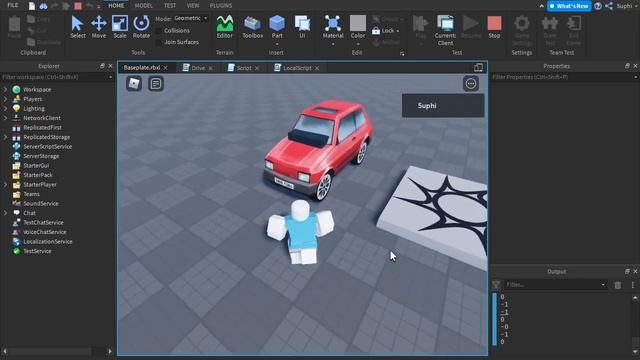Expand the Chat tree node
The image size is (640, 360).
coord(6,213)
